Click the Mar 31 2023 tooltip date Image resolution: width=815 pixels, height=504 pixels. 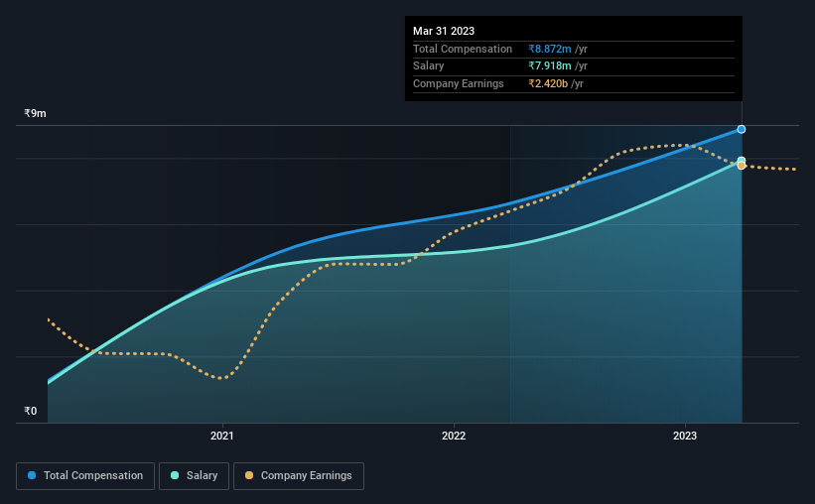click(x=444, y=31)
